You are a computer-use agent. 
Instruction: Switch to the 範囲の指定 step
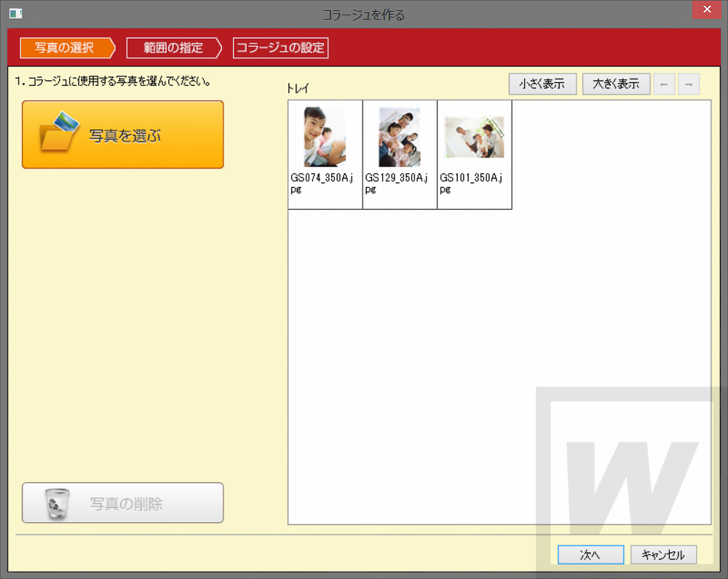click(x=174, y=48)
